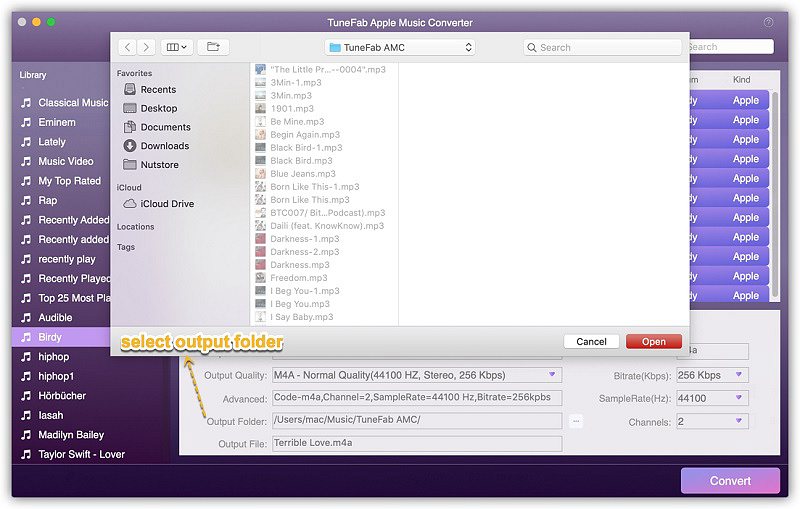Image resolution: width=800 pixels, height=509 pixels.
Task: Select Nutstore folder in Favorites
Action: point(159,164)
